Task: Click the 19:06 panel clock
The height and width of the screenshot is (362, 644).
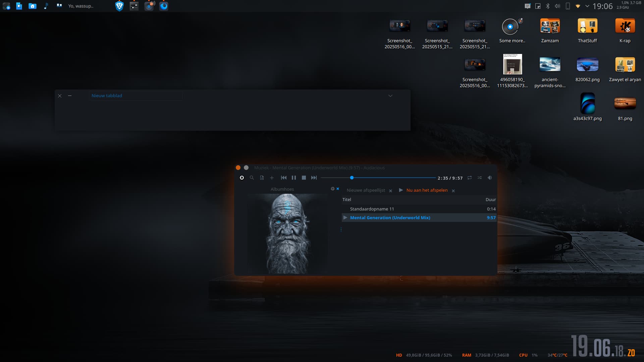Action: click(x=602, y=6)
